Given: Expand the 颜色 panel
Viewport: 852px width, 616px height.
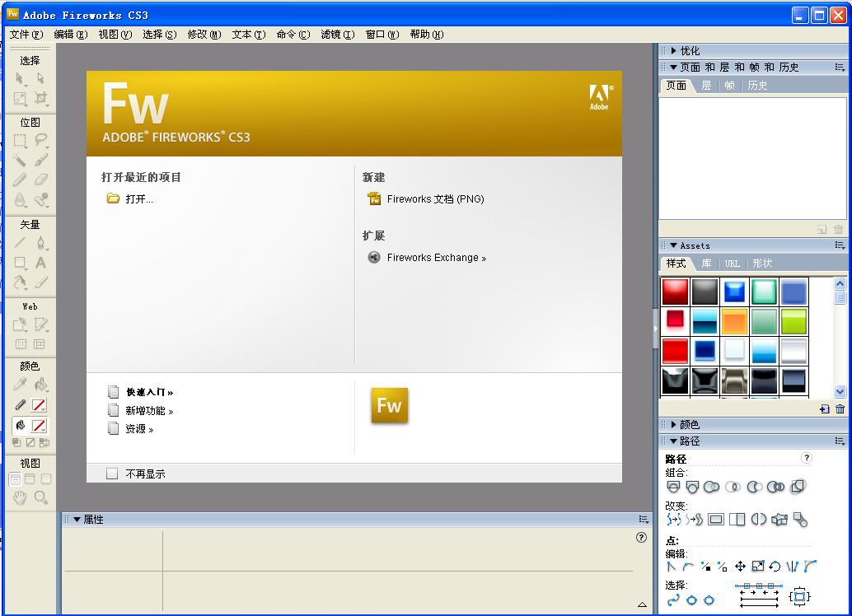Looking at the screenshot, I should (674, 424).
